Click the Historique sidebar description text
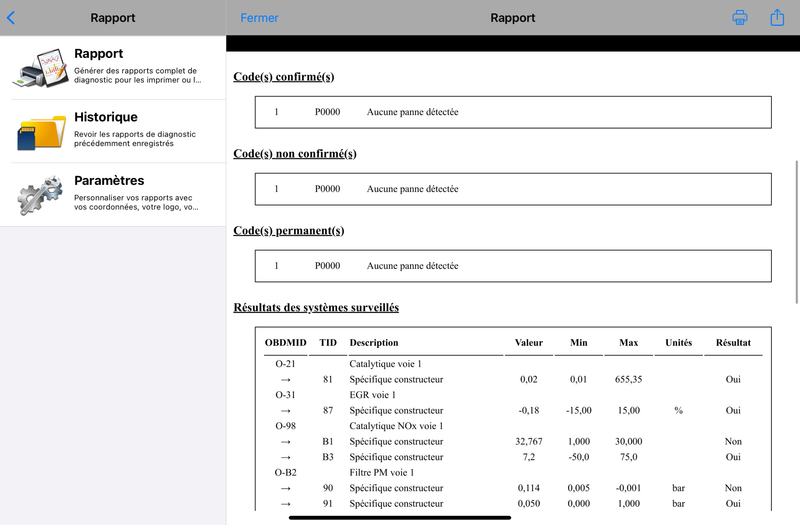This screenshot has width=800, height=525. tap(135, 139)
